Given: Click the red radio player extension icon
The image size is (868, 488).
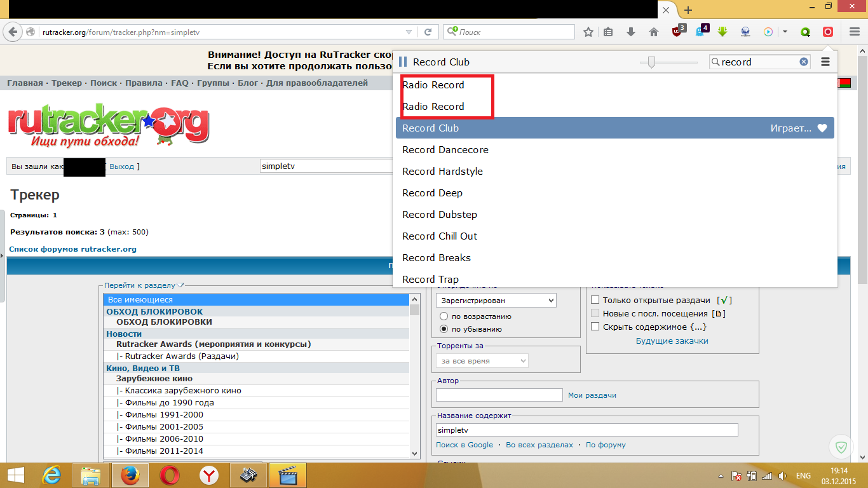Looking at the screenshot, I should [828, 32].
